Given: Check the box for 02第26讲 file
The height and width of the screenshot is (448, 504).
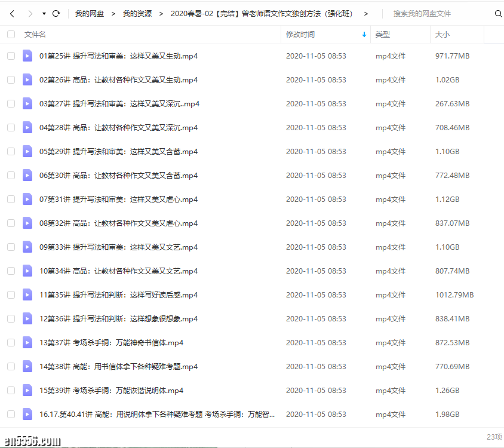Looking at the screenshot, I should tap(11, 80).
